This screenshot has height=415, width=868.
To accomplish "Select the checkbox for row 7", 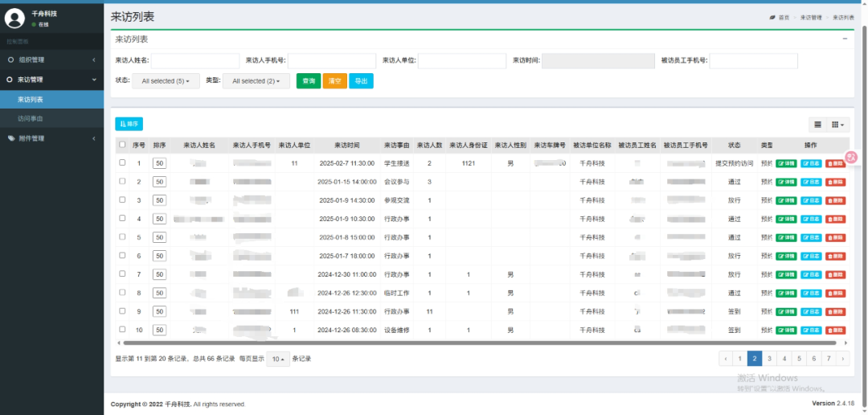I will point(122,274).
